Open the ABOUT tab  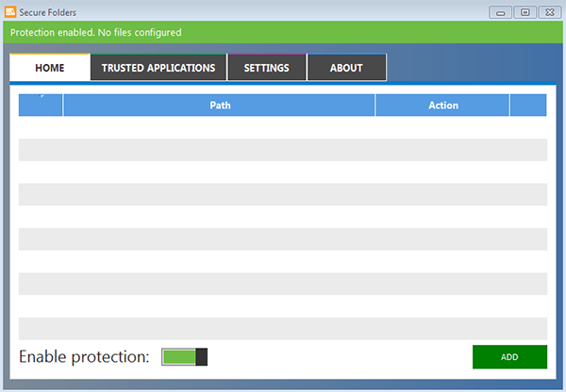coord(346,68)
